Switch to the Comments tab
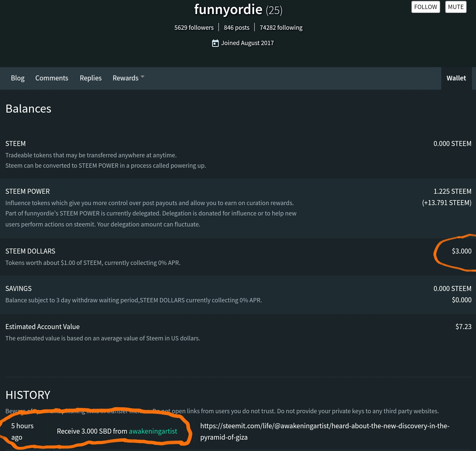 click(x=52, y=78)
